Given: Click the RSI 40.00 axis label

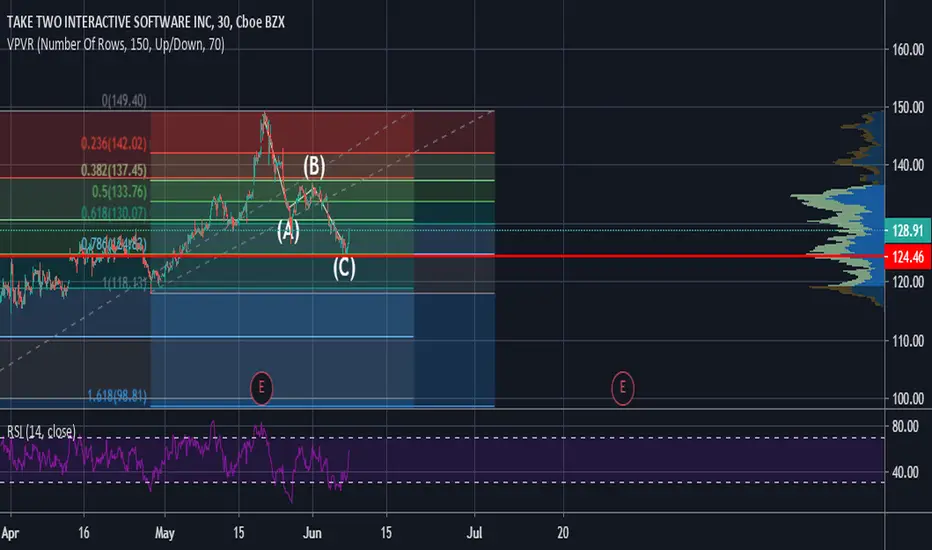Looking at the screenshot, I should 905,472.
